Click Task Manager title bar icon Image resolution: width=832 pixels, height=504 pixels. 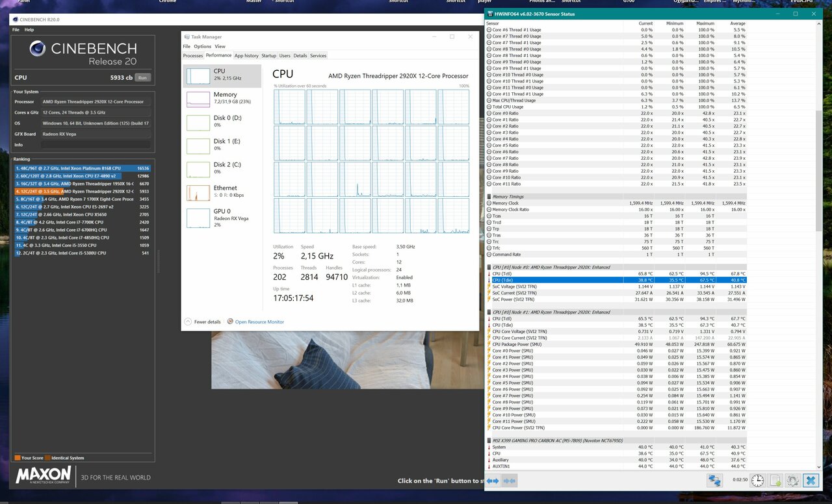tap(187, 37)
